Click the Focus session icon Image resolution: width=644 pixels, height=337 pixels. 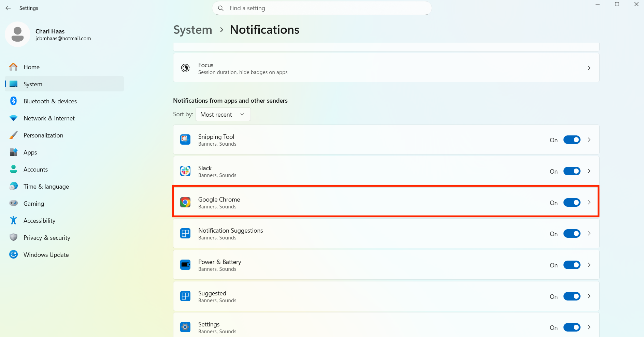click(x=185, y=68)
